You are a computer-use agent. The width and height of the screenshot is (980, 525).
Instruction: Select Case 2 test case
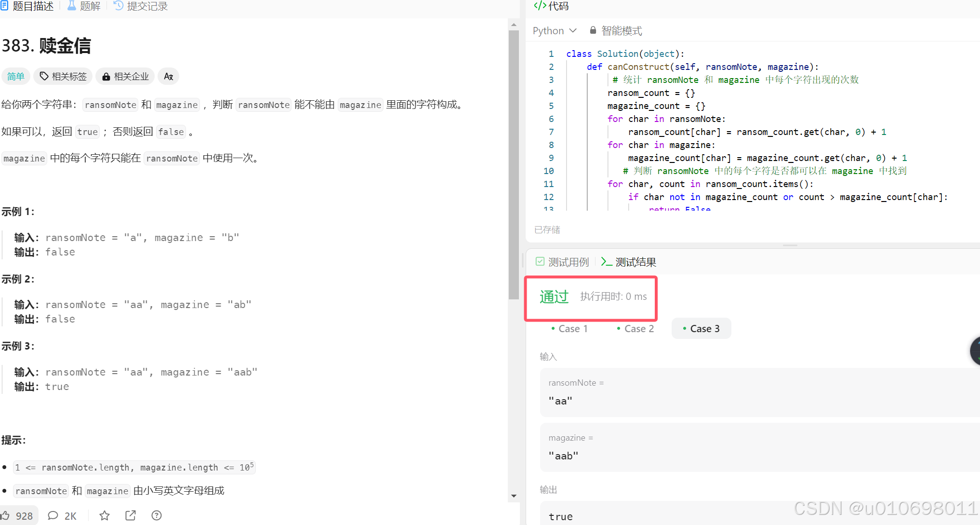tap(635, 328)
